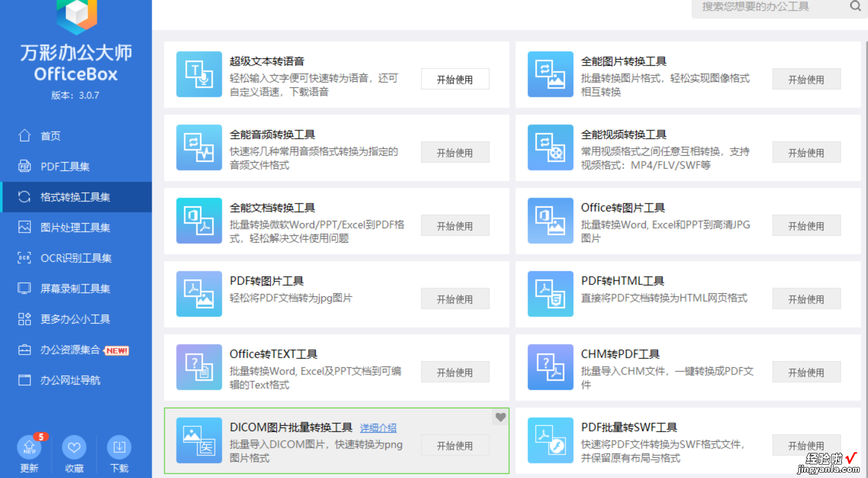Click the PDF转HTML工具 icon
The height and width of the screenshot is (478, 868).
click(550, 294)
